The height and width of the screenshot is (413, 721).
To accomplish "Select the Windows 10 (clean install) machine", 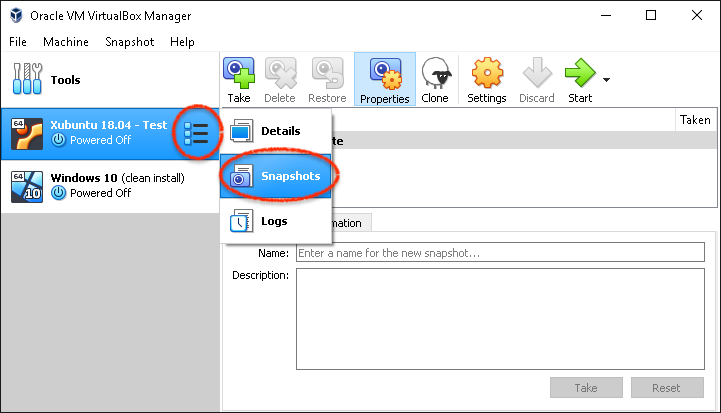I will [110, 186].
